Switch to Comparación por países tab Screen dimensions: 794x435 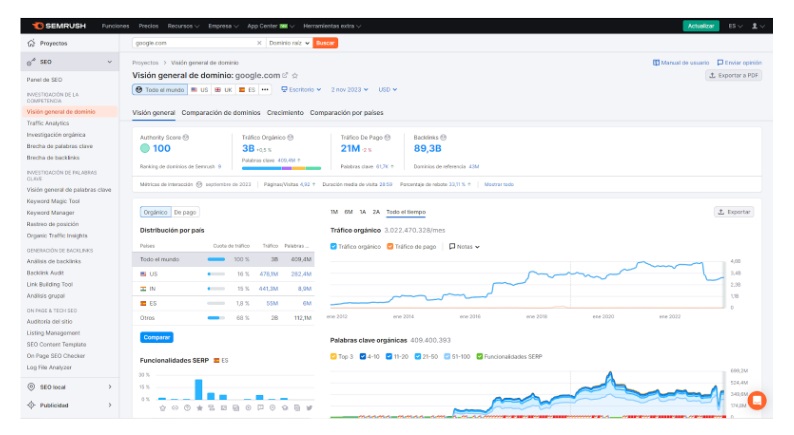(346, 112)
